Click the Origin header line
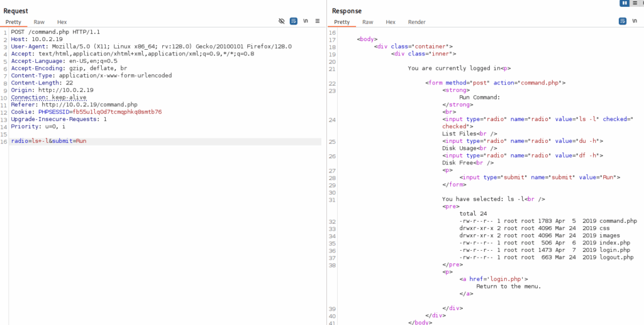644x325 pixels. 52,90
